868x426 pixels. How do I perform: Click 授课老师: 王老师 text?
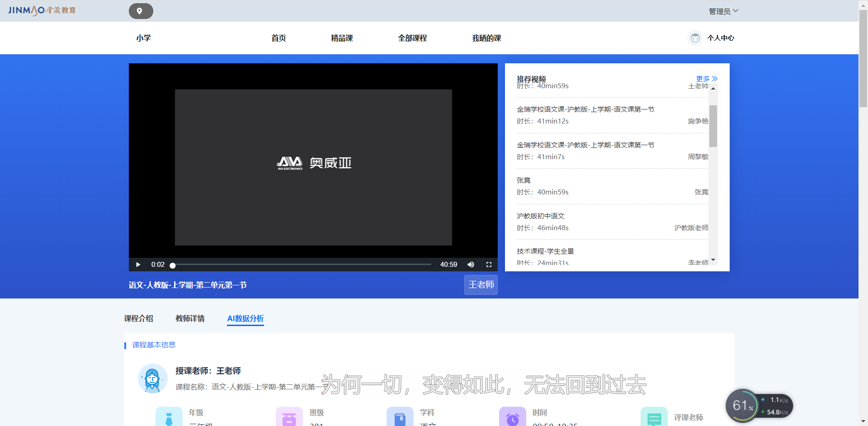click(208, 371)
